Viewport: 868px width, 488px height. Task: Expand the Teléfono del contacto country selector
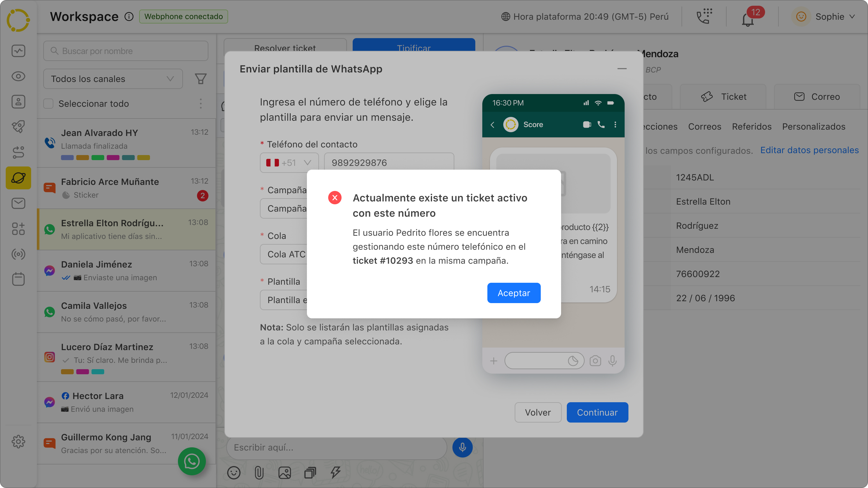pyautogui.click(x=288, y=162)
